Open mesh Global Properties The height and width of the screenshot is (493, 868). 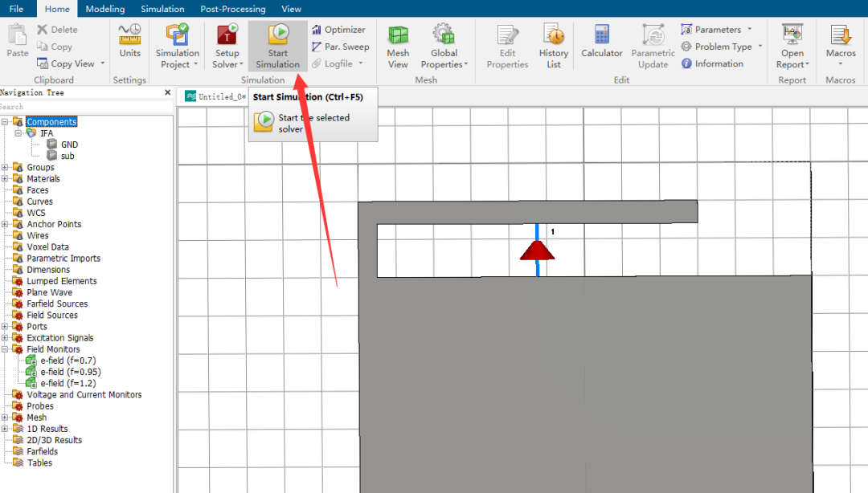tap(444, 47)
